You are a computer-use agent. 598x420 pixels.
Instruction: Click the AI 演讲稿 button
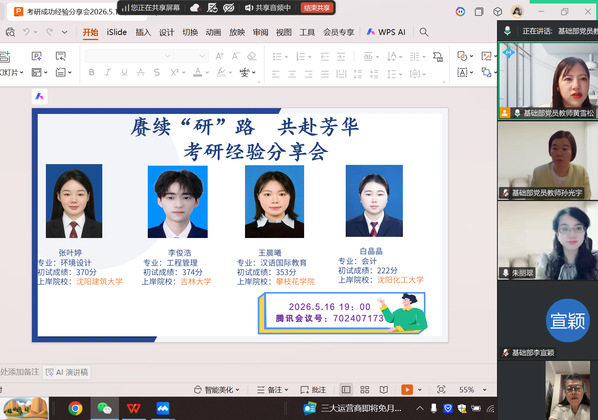click(67, 372)
